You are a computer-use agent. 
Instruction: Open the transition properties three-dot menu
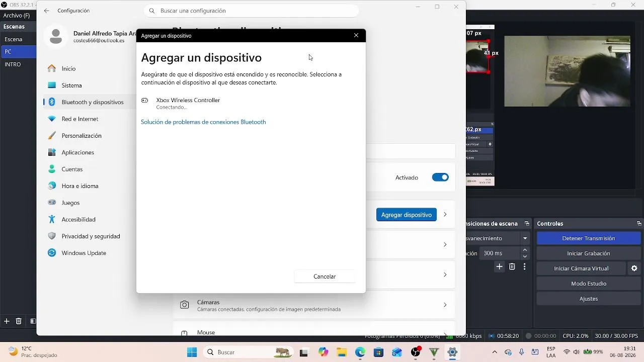(x=523, y=267)
